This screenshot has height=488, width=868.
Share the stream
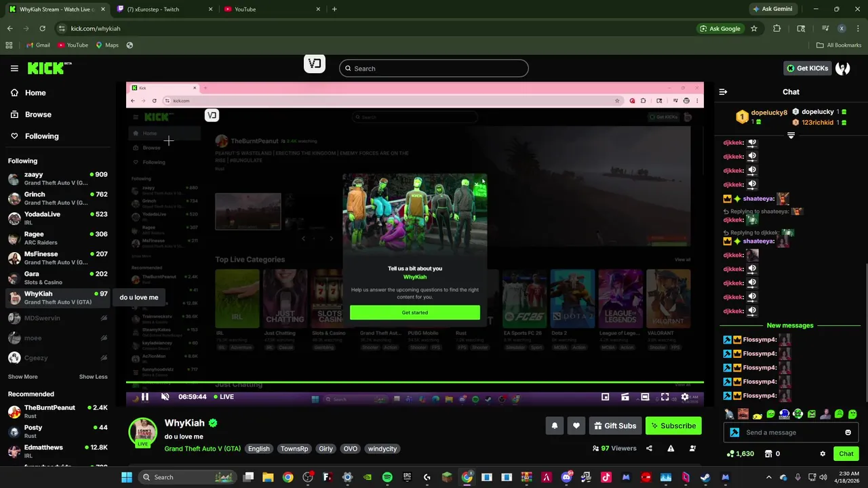[649, 448]
